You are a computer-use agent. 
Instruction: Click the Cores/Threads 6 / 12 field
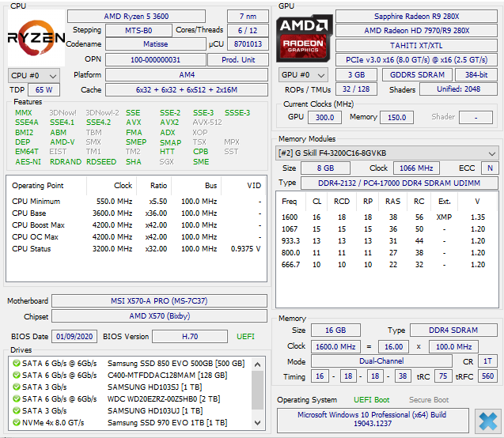click(248, 31)
